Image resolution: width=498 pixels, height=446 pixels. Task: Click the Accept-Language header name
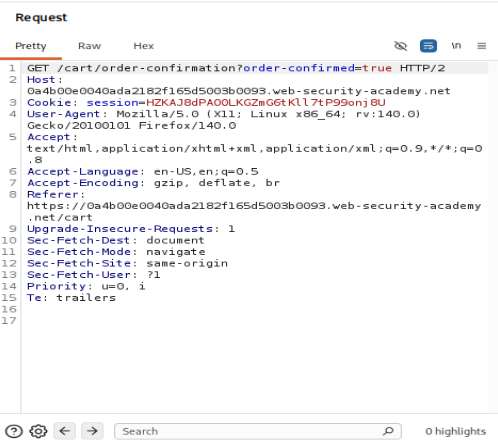pos(83,171)
